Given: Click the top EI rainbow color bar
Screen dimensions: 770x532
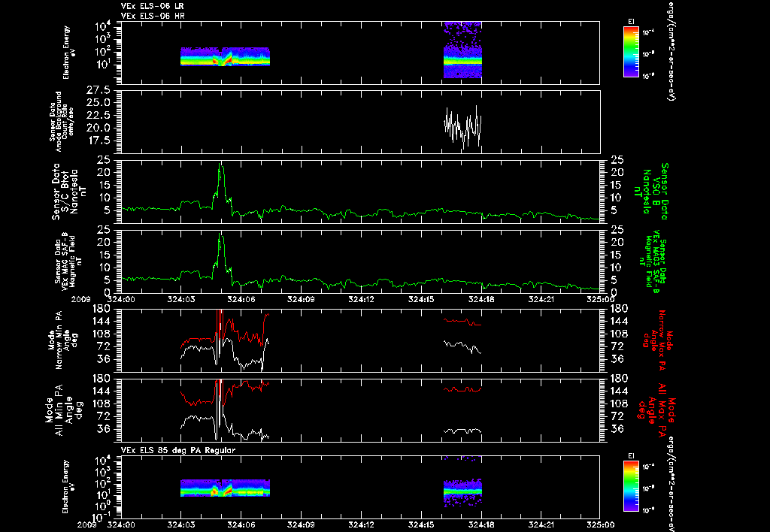Looking at the screenshot, I should (x=631, y=52).
